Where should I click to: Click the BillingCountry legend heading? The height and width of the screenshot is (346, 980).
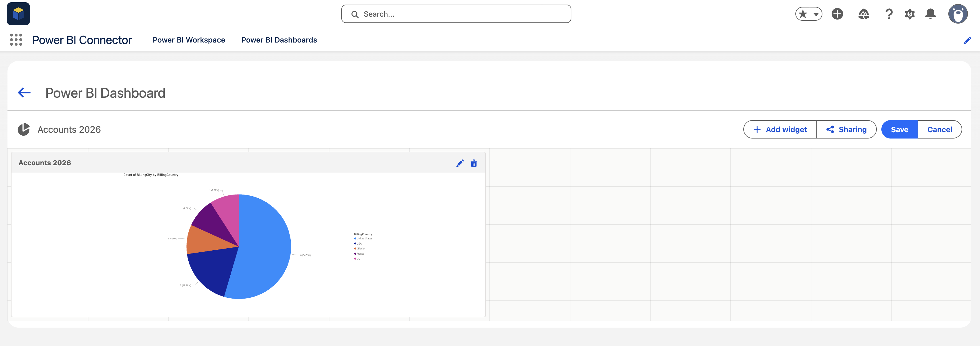(363, 234)
